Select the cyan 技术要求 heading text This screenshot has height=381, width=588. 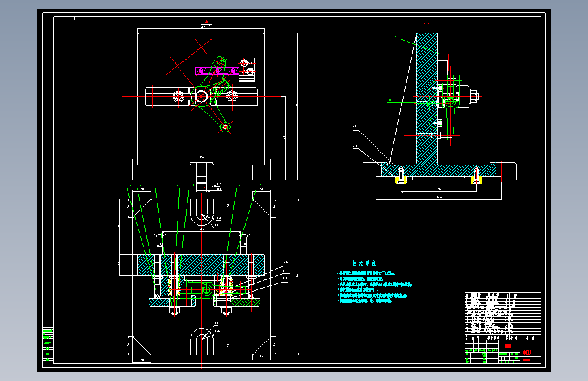click(364, 263)
